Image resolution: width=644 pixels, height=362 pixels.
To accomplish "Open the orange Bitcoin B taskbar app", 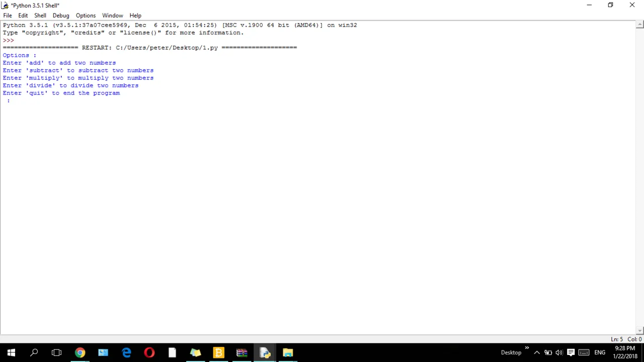I will (x=219, y=352).
